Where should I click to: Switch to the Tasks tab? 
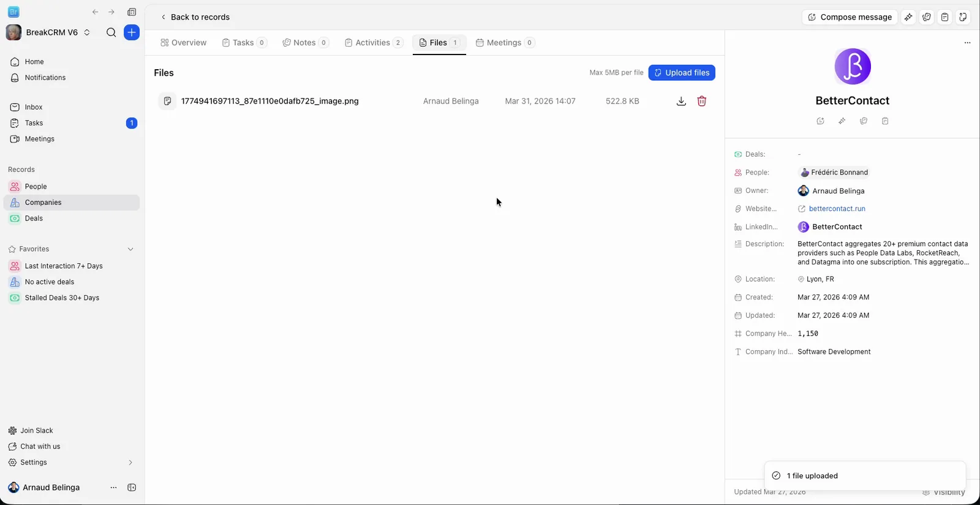click(244, 43)
